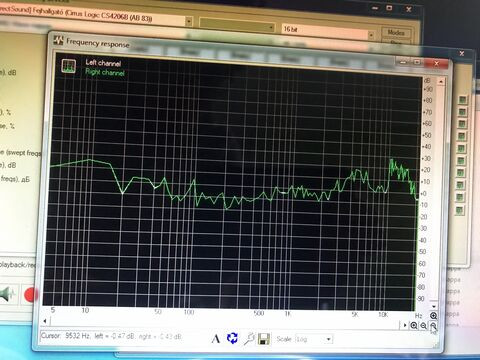Click the speaker playback icon in RMAA window
The height and width of the screenshot is (360, 480).
(7, 294)
